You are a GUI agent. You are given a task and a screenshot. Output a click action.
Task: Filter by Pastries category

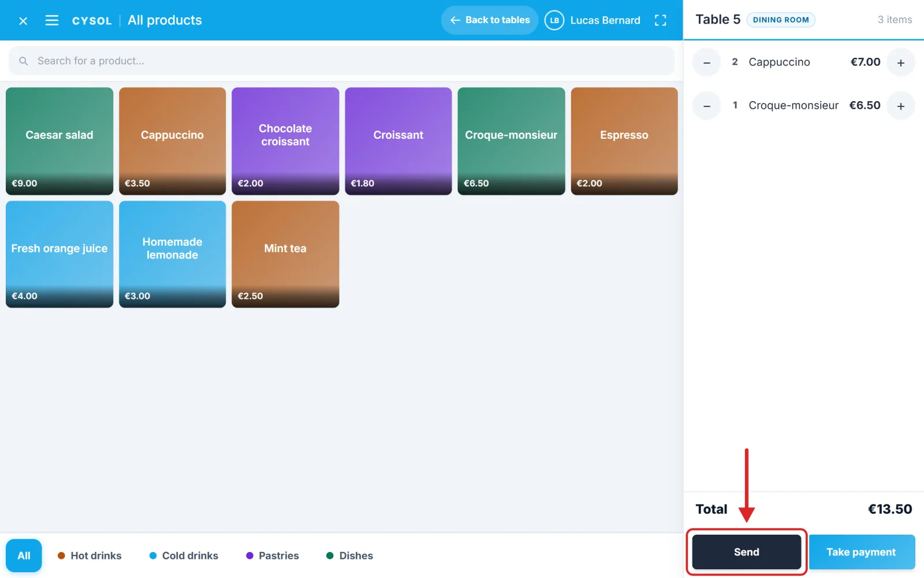pos(273,555)
